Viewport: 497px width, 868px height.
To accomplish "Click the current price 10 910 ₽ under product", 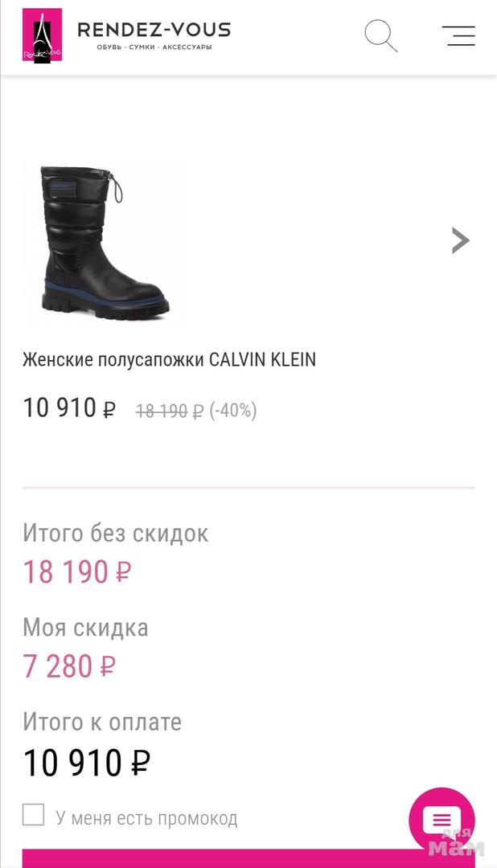I will [x=69, y=408].
